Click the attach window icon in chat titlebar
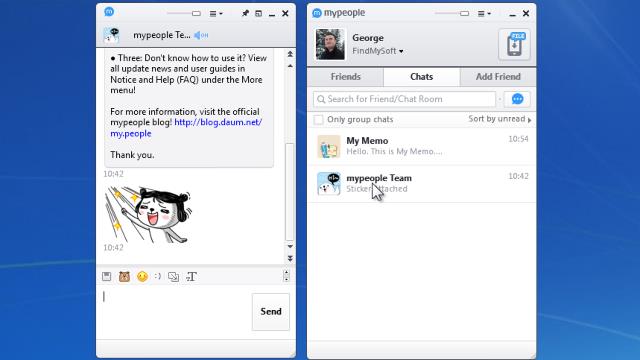 [x=258, y=13]
